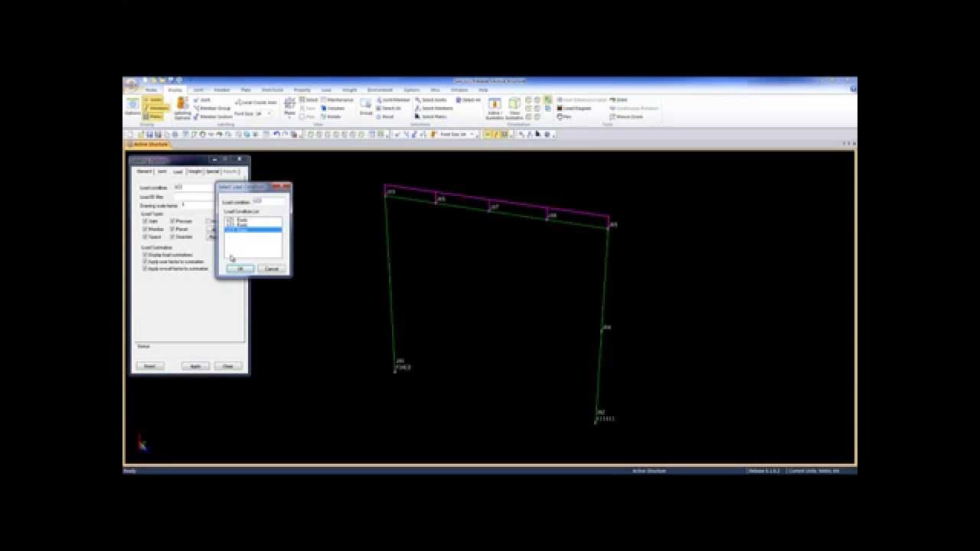The width and height of the screenshot is (980, 551).
Task: Open Labelling Options in the ribbon
Action: pyautogui.click(x=182, y=108)
